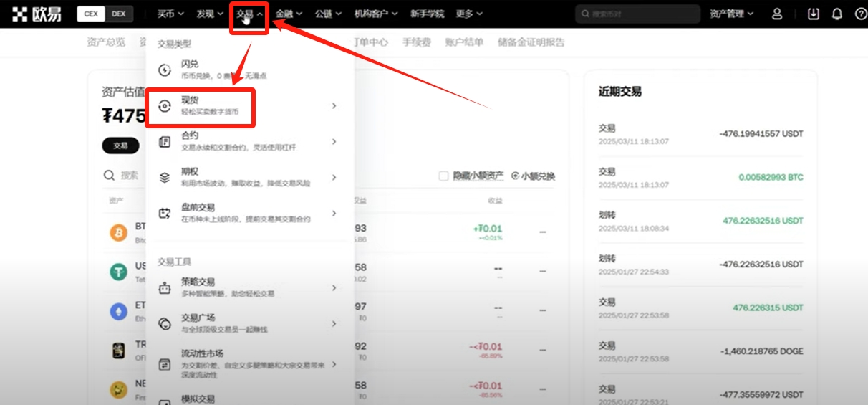Viewport: 868px width, 405px height.
Task: Click the 交易工具 section label
Action: (x=174, y=262)
